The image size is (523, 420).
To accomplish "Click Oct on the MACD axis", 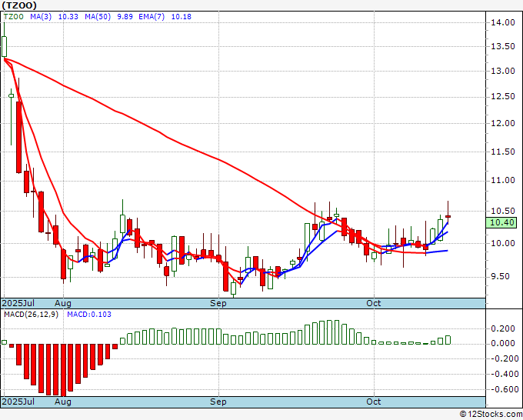I will tap(374, 402).
